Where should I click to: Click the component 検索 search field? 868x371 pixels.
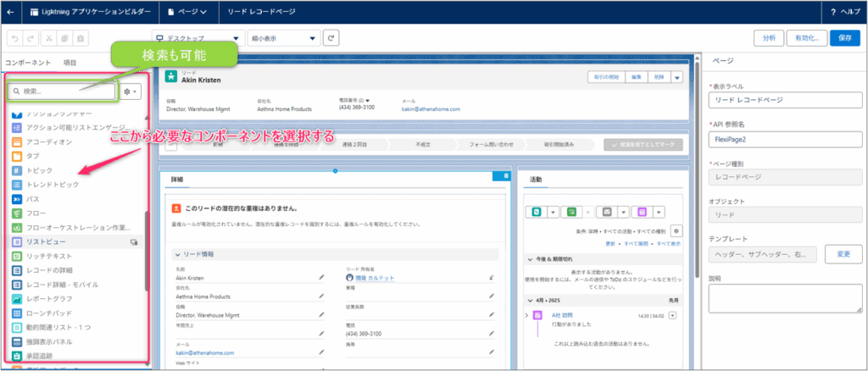[61, 91]
